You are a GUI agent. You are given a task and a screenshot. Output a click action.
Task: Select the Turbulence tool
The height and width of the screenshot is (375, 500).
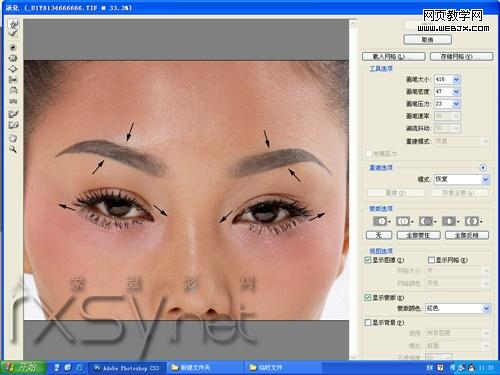click(13, 101)
